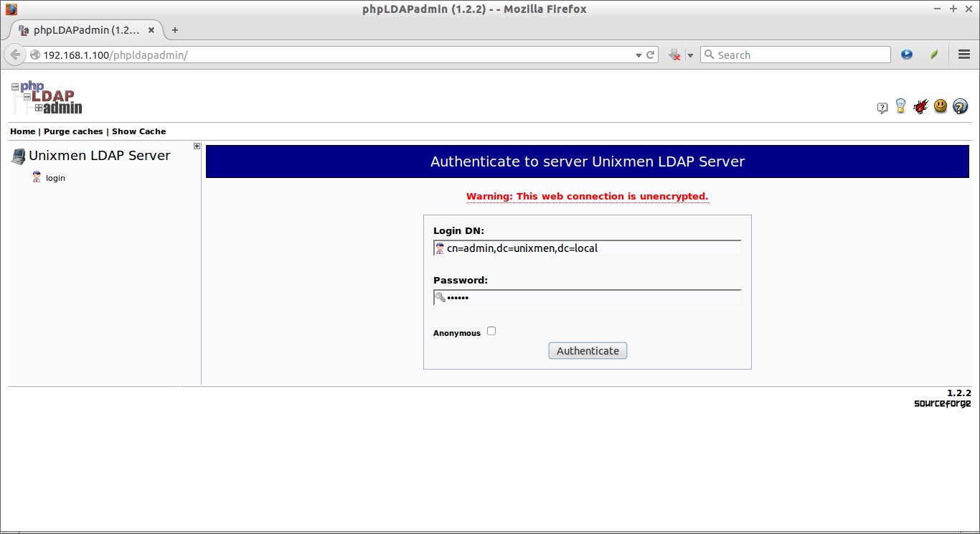Click the green leaf toolbar icon
This screenshot has width=980, height=534.
point(934,55)
